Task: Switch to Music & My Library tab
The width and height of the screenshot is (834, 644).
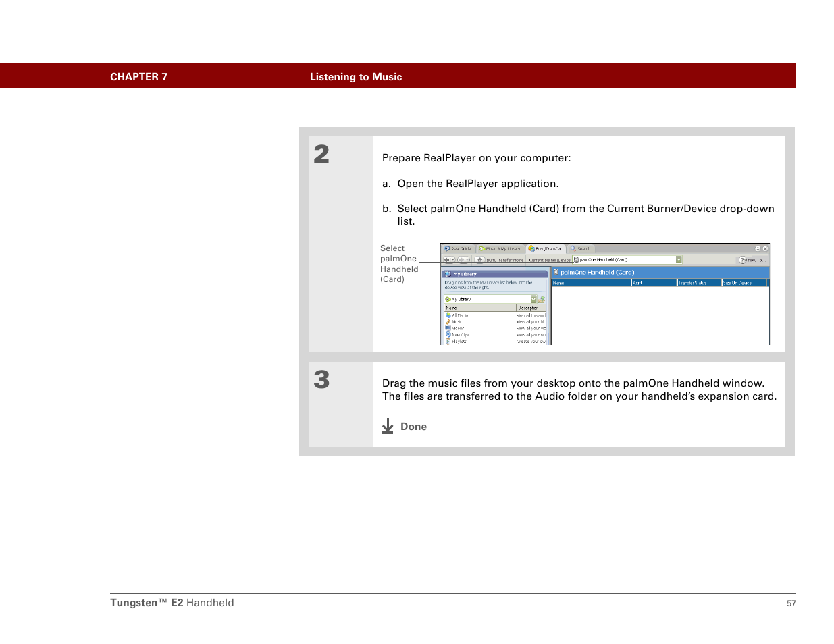Action: tap(500, 249)
